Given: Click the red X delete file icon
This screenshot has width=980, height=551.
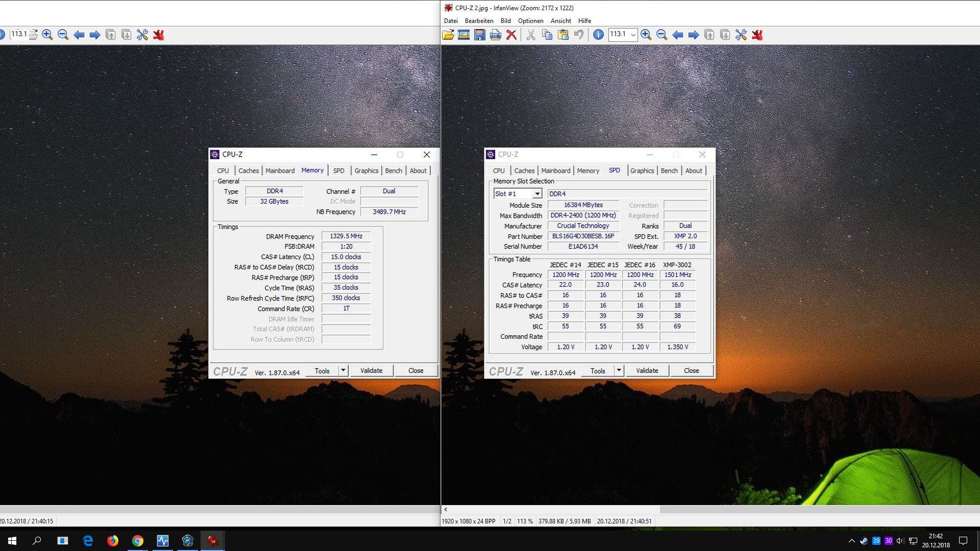Looking at the screenshot, I should click(x=511, y=35).
